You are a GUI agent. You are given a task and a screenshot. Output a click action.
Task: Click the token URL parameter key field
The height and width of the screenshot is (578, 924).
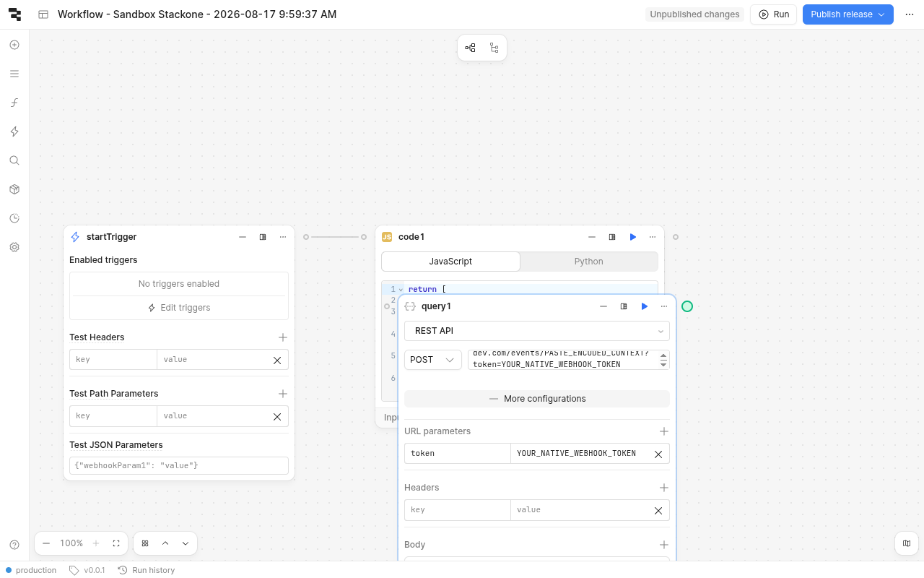(x=458, y=454)
